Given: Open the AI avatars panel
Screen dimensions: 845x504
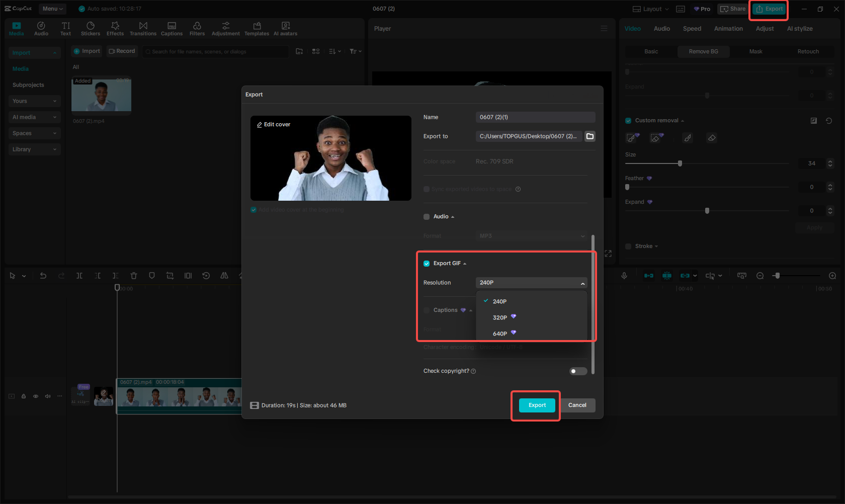Looking at the screenshot, I should point(285,28).
